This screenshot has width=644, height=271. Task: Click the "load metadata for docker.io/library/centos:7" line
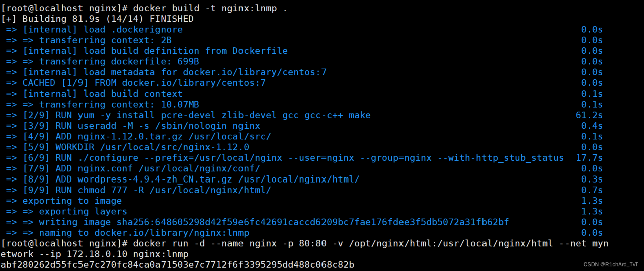click(x=175, y=72)
